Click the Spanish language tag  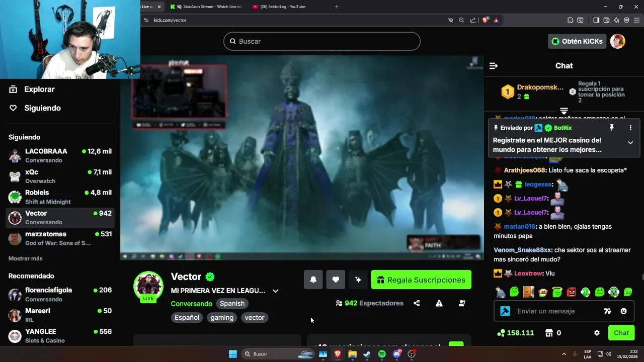(232, 303)
